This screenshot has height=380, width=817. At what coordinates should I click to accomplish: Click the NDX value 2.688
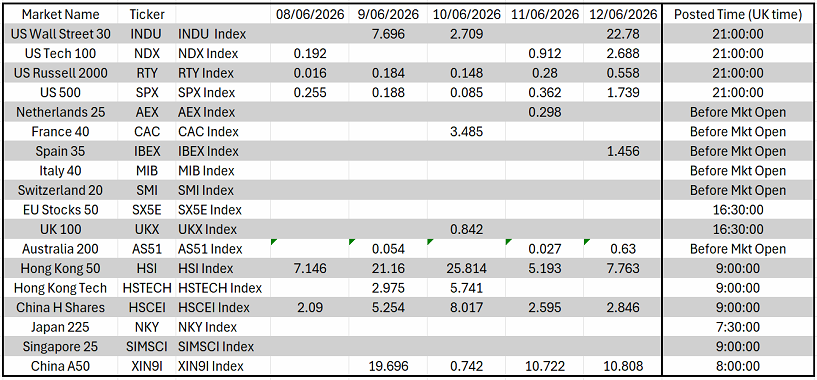click(622, 54)
